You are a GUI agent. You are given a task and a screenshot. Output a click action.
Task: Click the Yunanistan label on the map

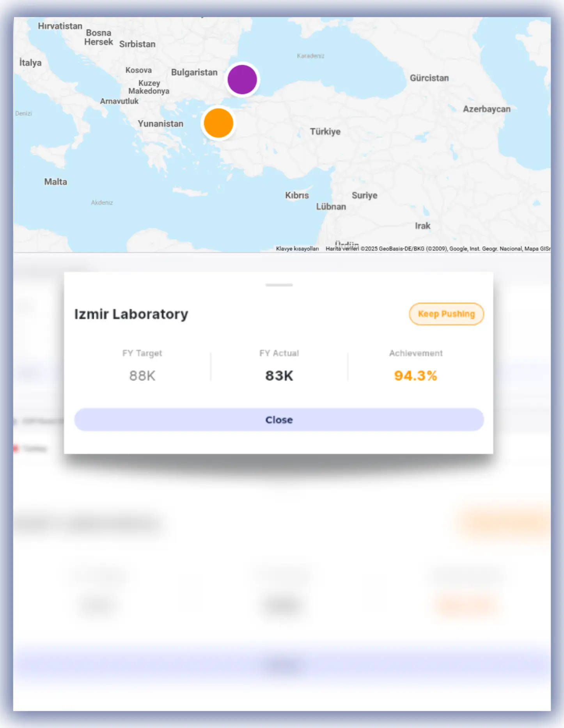click(161, 123)
